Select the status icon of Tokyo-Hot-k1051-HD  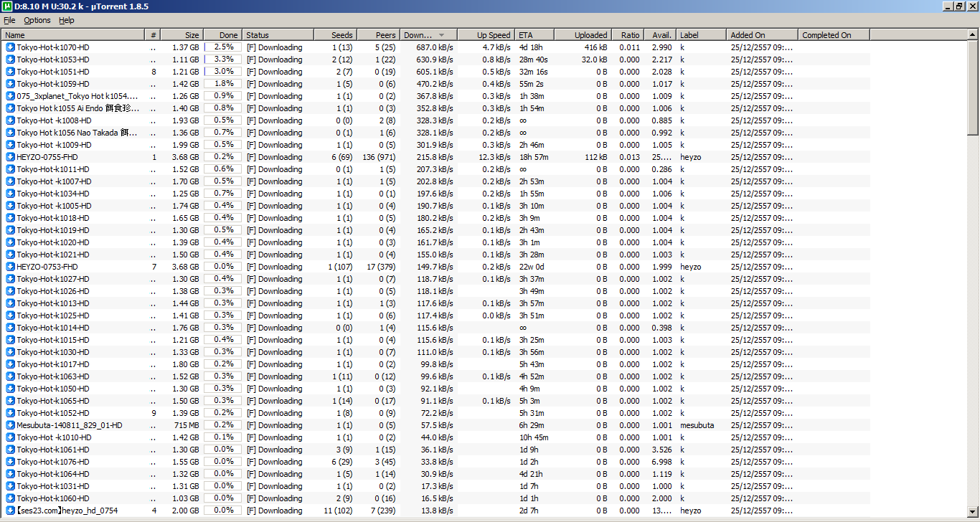tap(10, 72)
